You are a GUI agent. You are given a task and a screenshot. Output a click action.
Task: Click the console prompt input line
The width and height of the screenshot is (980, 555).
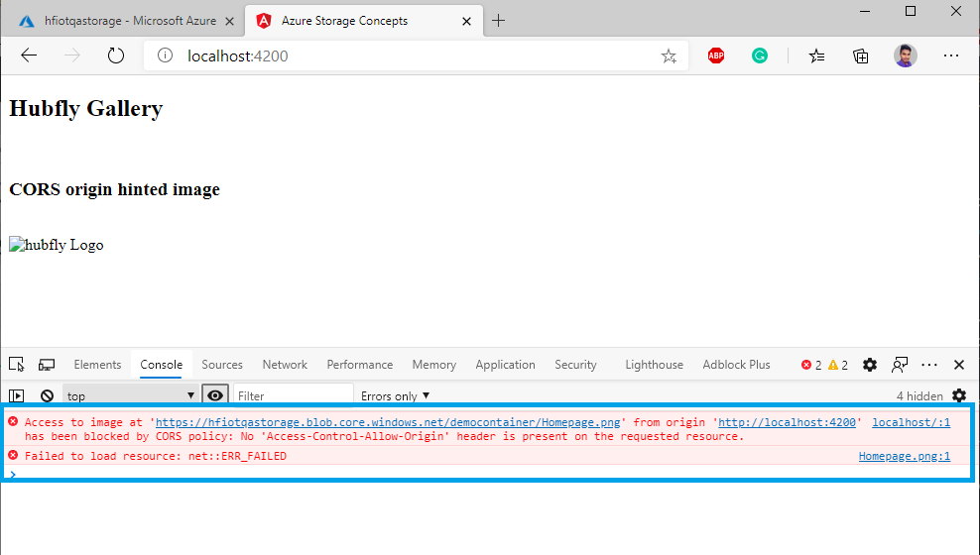[487, 474]
